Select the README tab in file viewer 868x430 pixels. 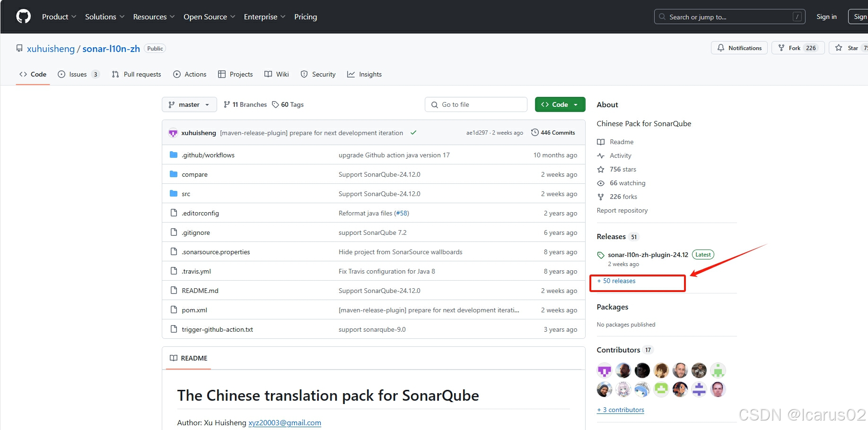(x=189, y=358)
